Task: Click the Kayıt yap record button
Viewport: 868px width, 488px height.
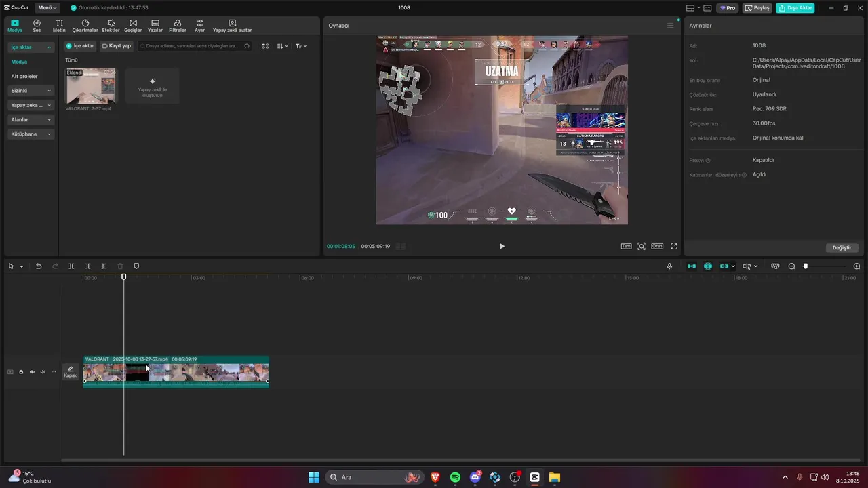Action: pos(117,46)
